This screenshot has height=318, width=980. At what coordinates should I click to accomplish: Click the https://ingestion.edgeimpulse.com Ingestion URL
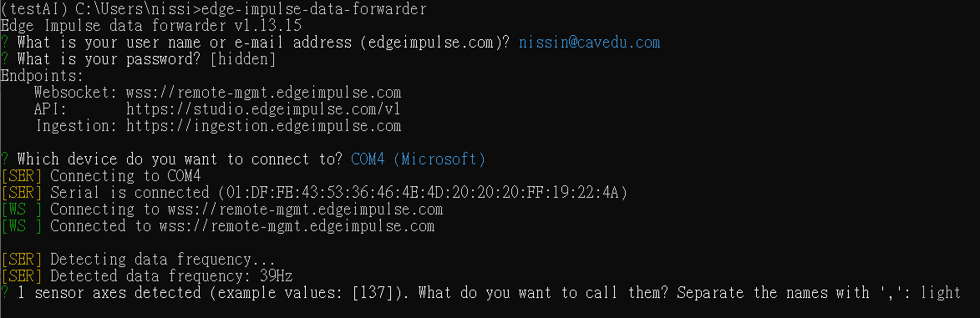point(263,126)
